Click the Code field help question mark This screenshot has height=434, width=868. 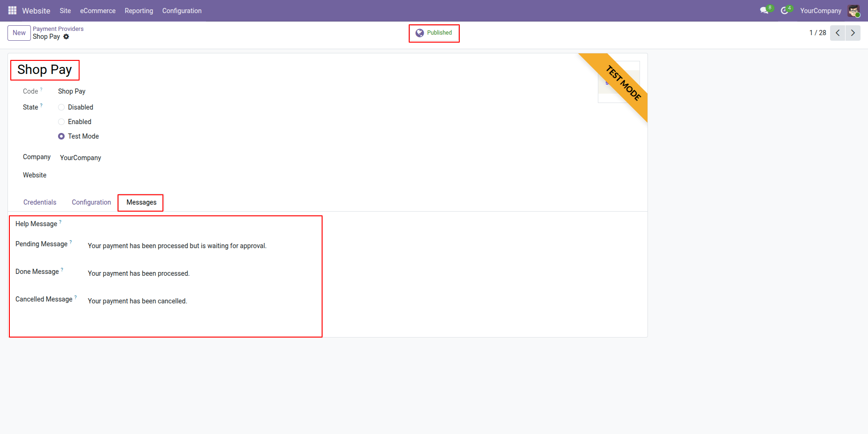[41, 89]
